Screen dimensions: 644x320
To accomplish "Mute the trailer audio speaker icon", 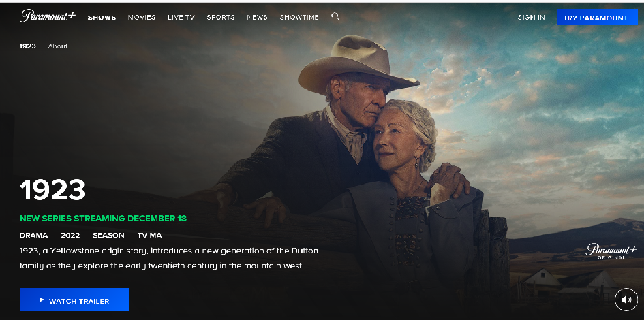I will tap(626, 300).
